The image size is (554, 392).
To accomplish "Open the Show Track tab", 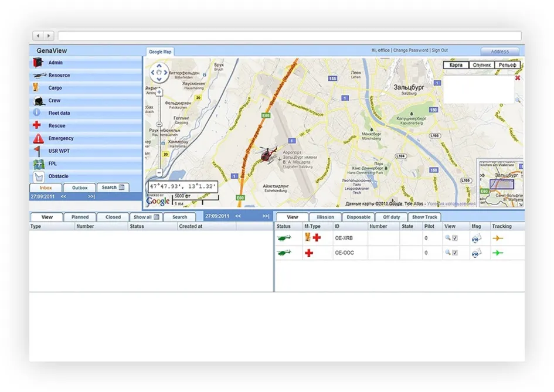I will (424, 217).
